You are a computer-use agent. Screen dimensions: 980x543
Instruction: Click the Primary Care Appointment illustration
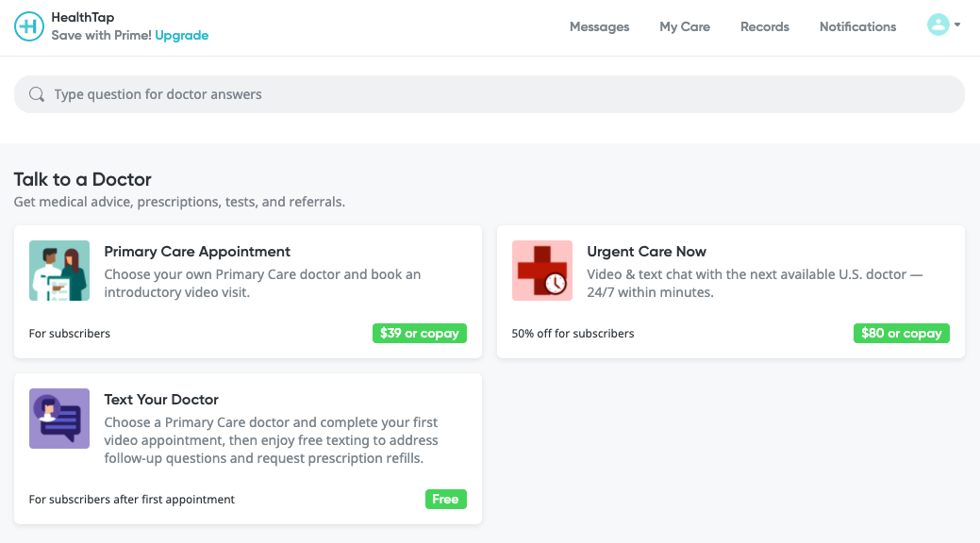coord(59,271)
